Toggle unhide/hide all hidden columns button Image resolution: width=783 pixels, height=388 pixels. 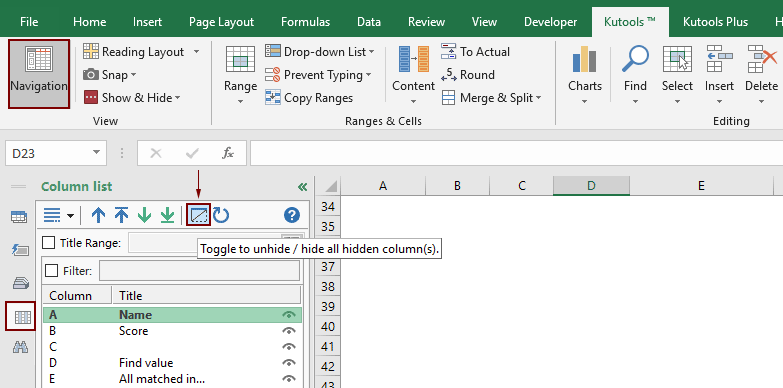click(x=198, y=215)
